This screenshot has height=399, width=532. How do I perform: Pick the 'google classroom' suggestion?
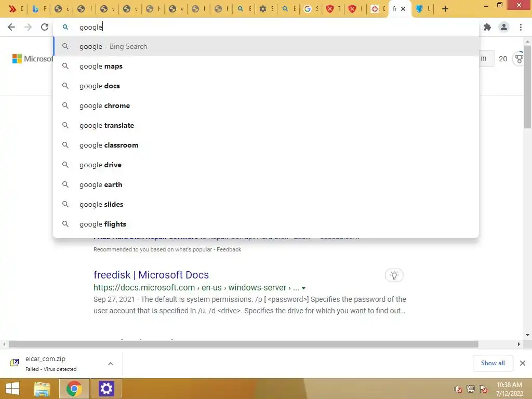pos(267,145)
